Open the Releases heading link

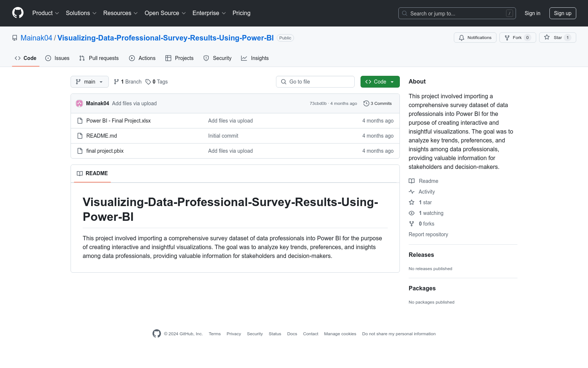421,255
